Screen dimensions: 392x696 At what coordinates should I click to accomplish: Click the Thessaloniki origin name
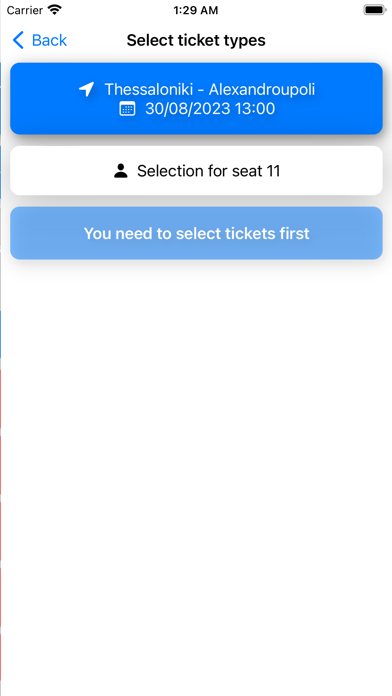149,89
